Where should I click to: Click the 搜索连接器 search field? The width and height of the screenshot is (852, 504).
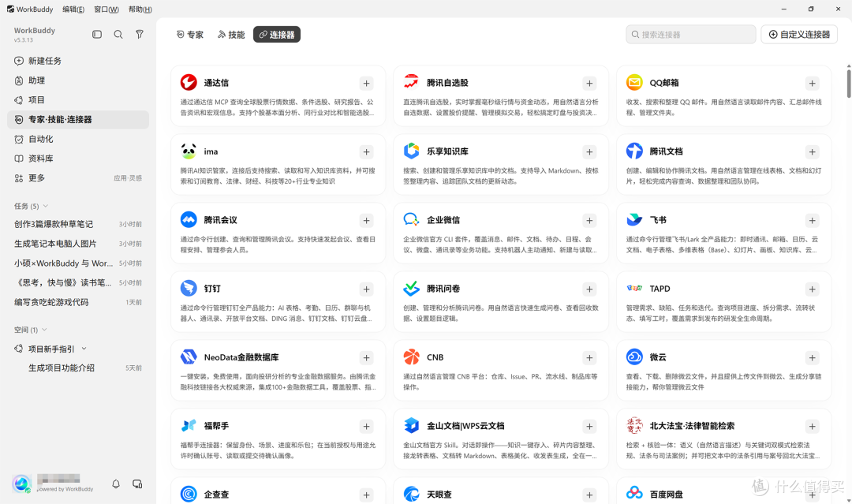[x=690, y=34]
